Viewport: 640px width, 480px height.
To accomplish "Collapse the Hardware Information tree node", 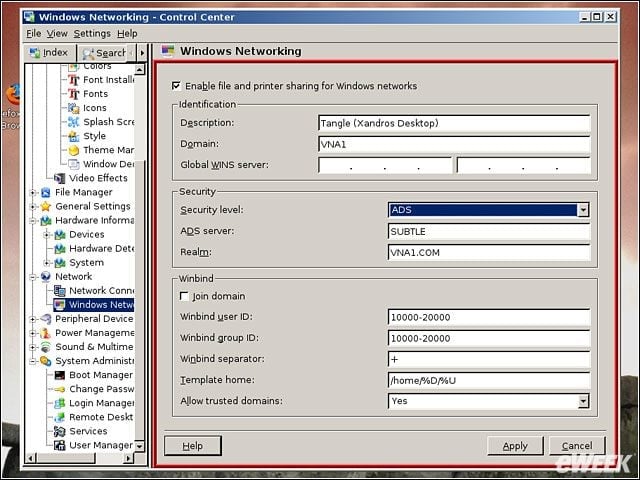I will tap(33, 220).
